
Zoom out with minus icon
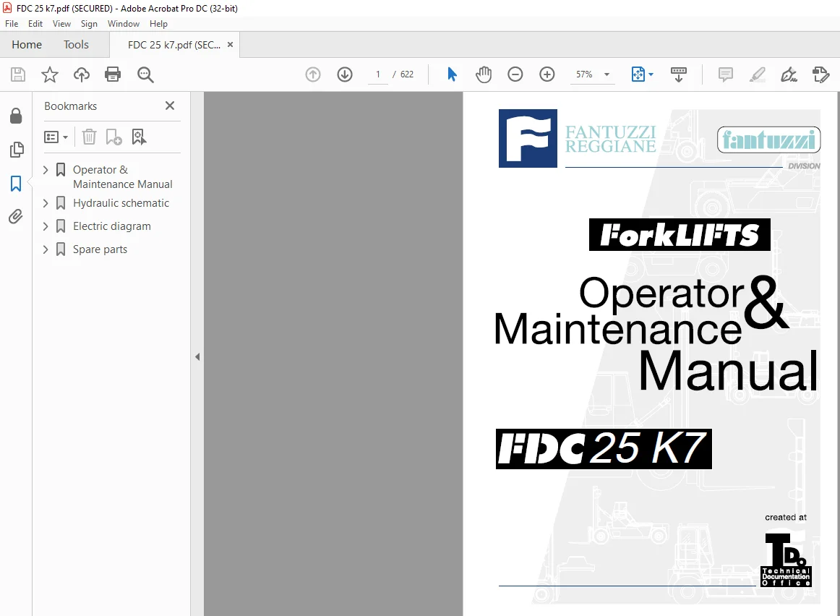[x=515, y=74]
